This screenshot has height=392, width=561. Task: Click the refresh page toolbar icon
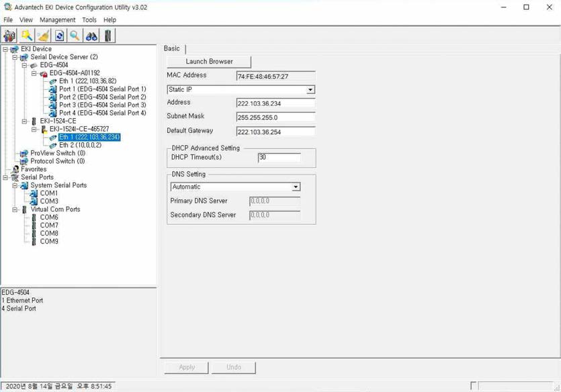(x=59, y=36)
